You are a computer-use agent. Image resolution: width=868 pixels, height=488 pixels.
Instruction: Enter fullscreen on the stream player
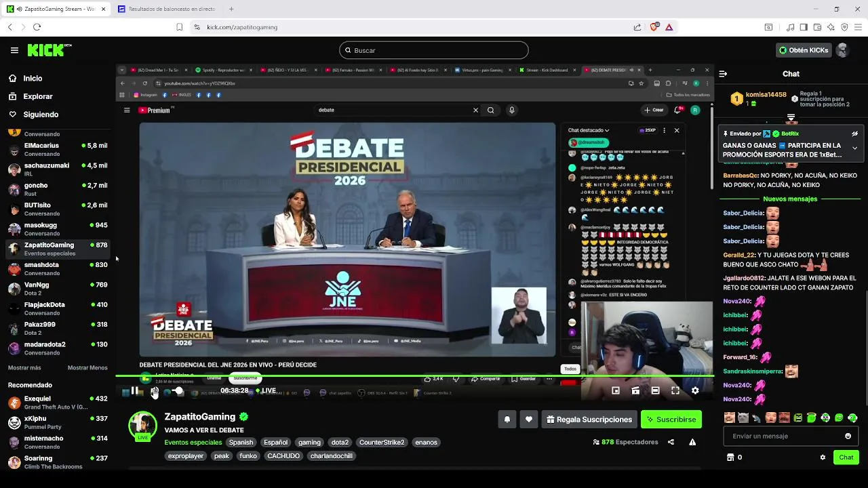coord(675,390)
